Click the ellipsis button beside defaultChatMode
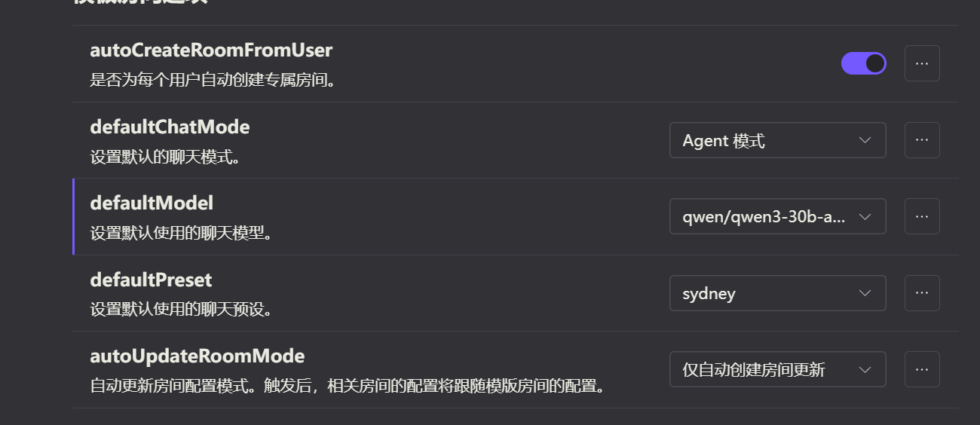980x425 pixels. click(x=922, y=140)
